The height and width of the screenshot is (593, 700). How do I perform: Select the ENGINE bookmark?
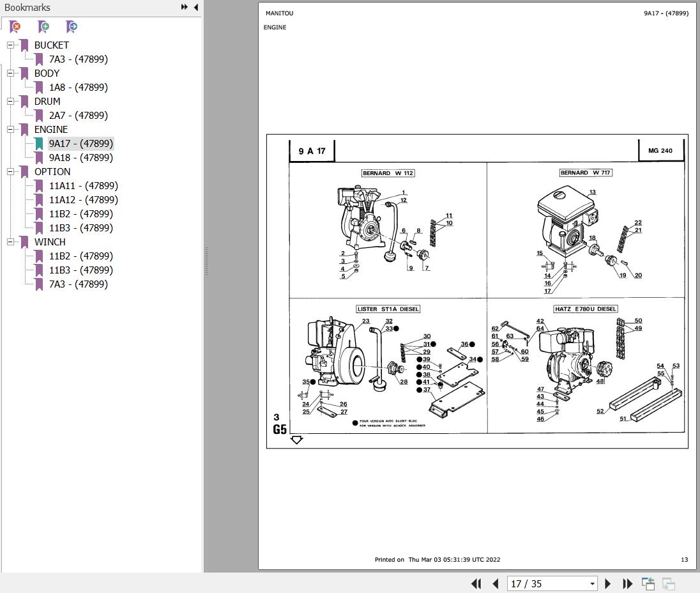click(51, 130)
